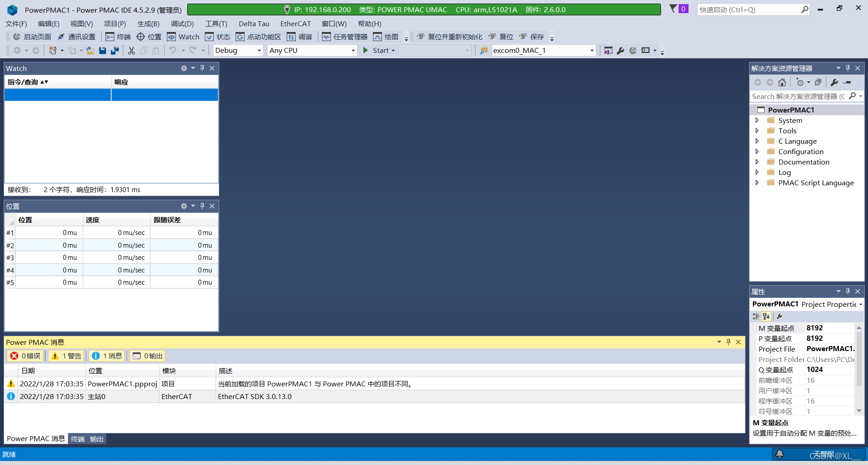Select the highlighted Watch entry row
Screen dimensions: 868x465
pos(111,94)
